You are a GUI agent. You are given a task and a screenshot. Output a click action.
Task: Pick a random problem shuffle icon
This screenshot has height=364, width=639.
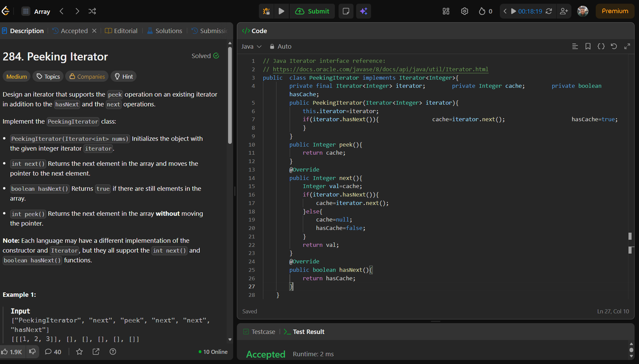92,11
